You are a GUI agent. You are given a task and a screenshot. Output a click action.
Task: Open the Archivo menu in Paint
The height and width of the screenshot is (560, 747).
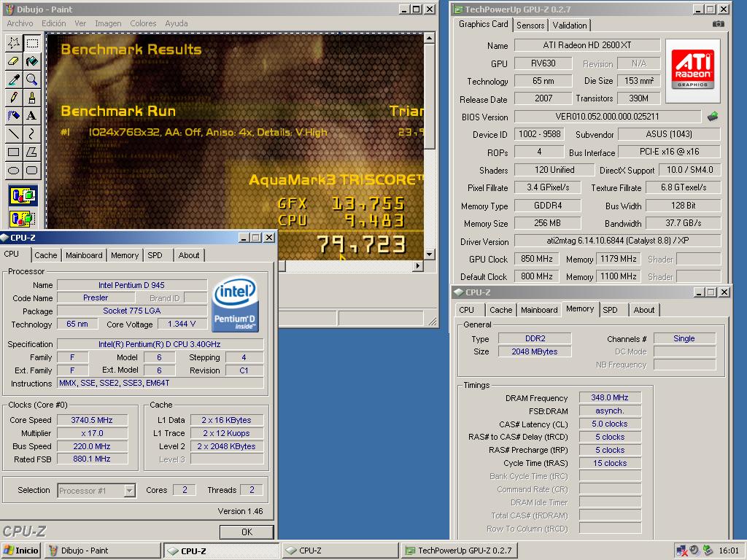tap(20, 23)
